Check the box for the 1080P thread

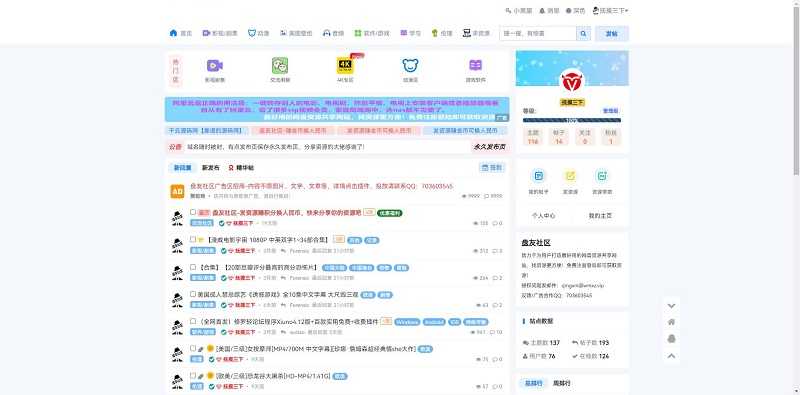[193, 239]
